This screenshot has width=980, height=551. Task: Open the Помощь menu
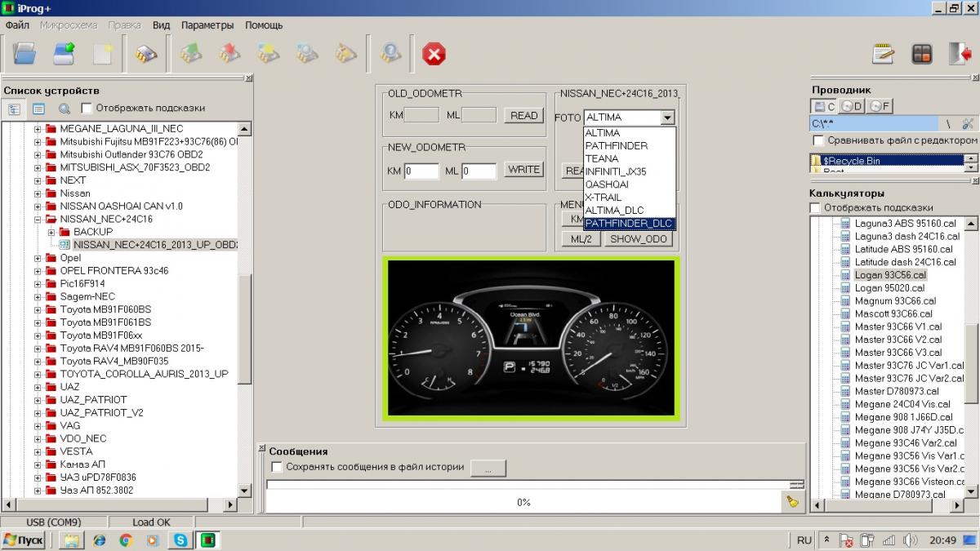tap(264, 25)
